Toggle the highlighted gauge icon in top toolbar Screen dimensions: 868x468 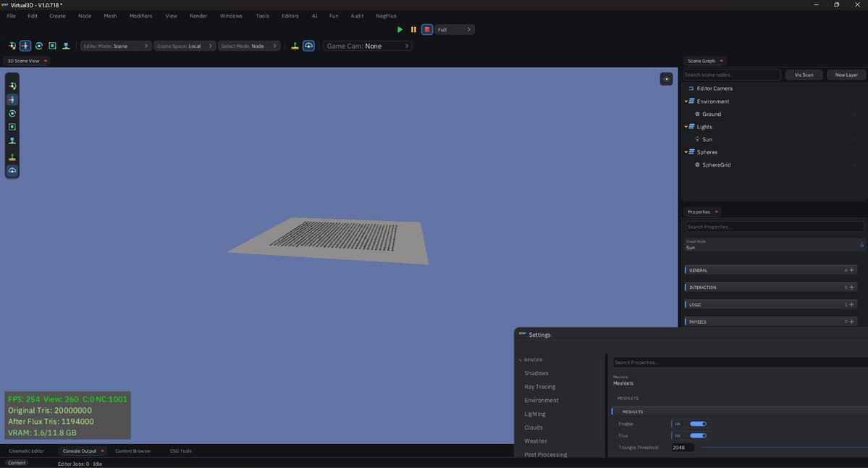click(309, 46)
